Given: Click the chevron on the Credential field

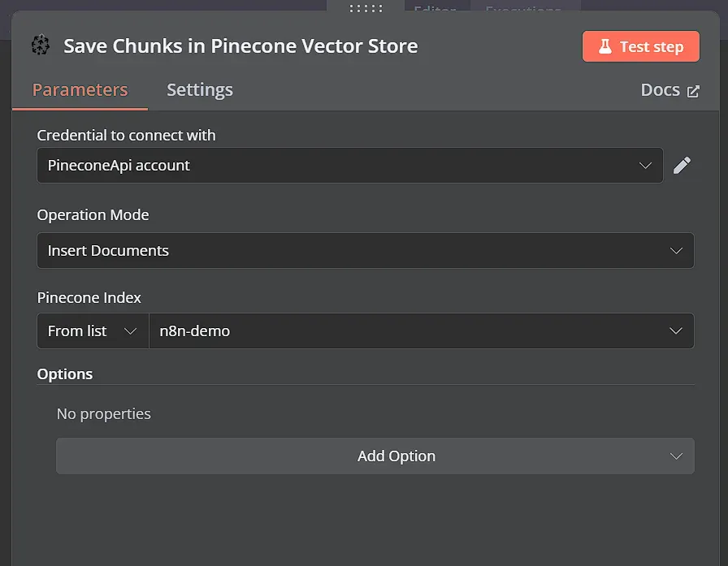Looking at the screenshot, I should pos(648,165).
